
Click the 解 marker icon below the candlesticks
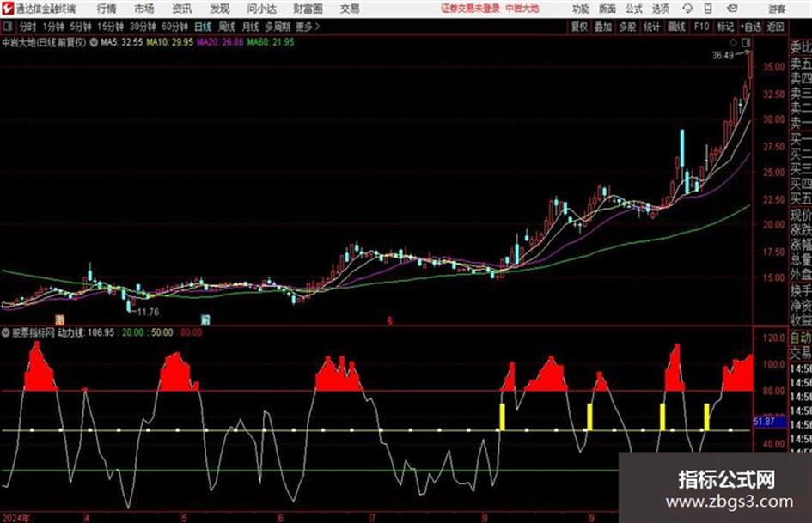tap(205, 319)
